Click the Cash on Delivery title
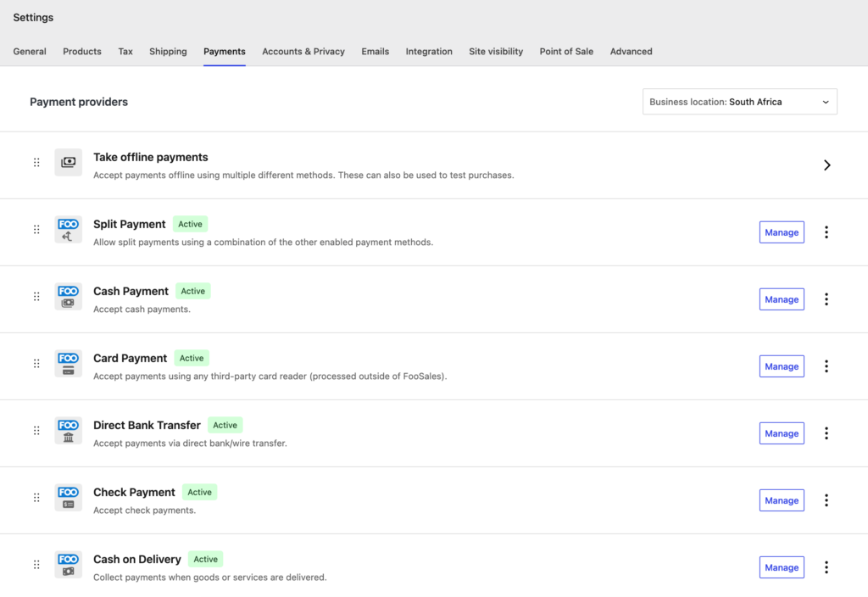 tap(136, 560)
